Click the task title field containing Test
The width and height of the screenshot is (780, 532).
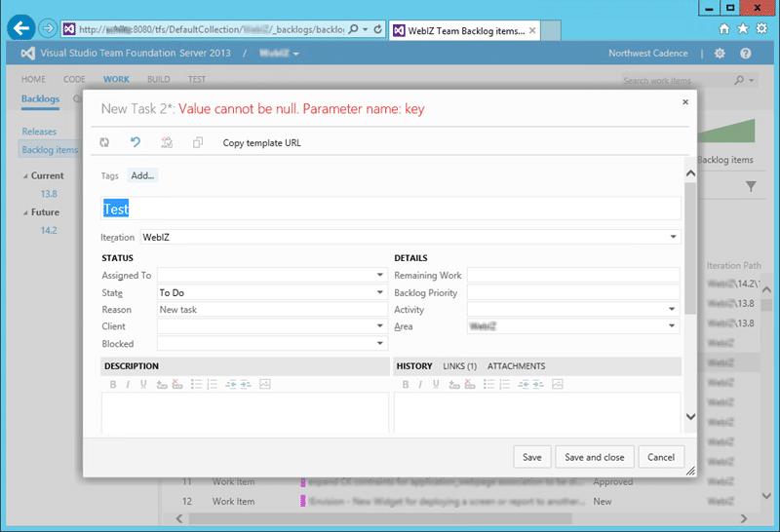coord(391,209)
